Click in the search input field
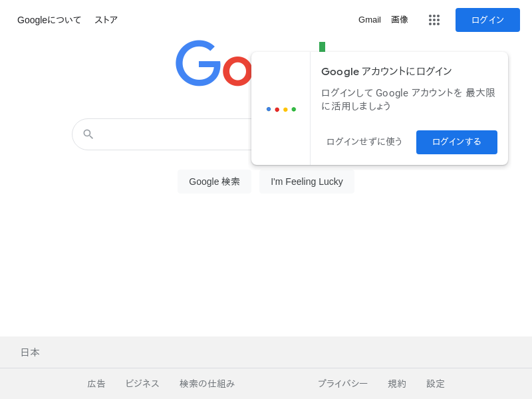Image resolution: width=532 pixels, height=399 pixels. 173,134
